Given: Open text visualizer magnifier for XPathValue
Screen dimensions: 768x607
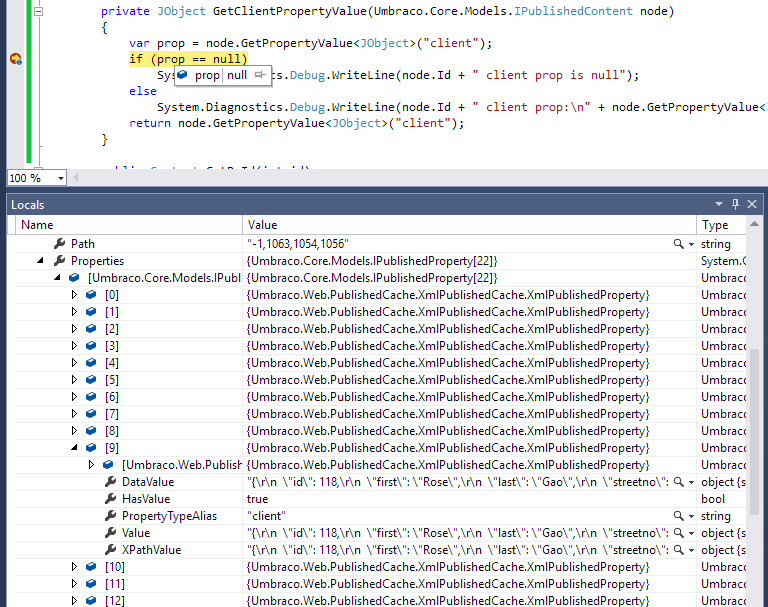Looking at the screenshot, I should [678, 550].
